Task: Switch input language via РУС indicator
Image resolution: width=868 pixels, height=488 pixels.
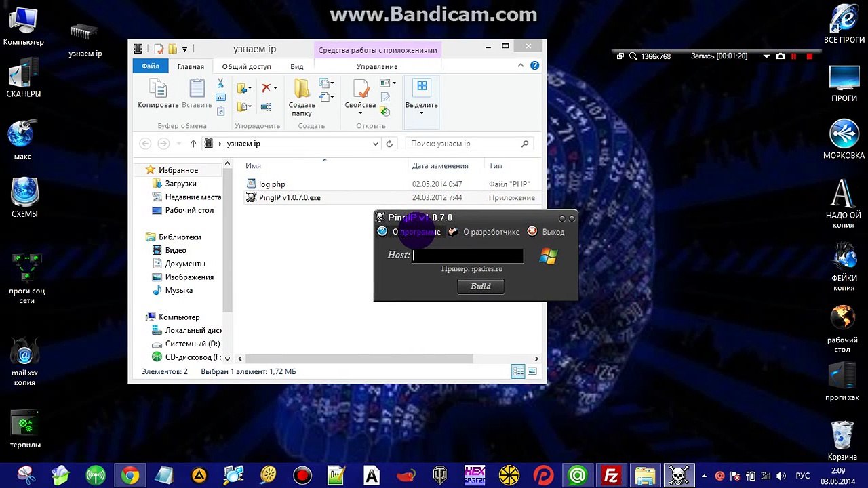Action: pyautogui.click(x=803, y=476)
